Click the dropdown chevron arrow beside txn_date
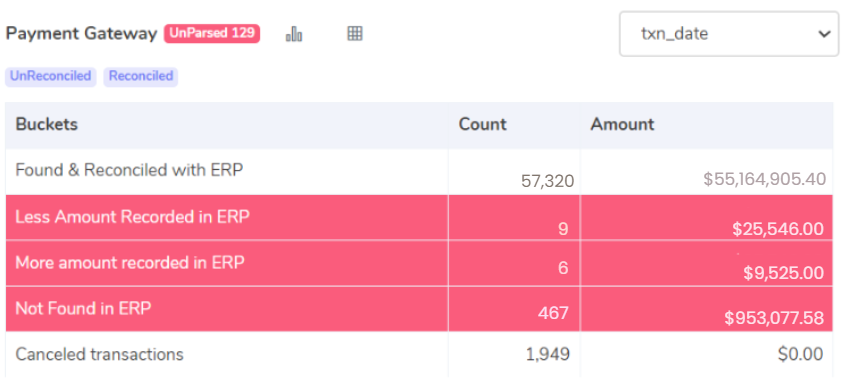The image size is (857, 378). pos(824,34)
